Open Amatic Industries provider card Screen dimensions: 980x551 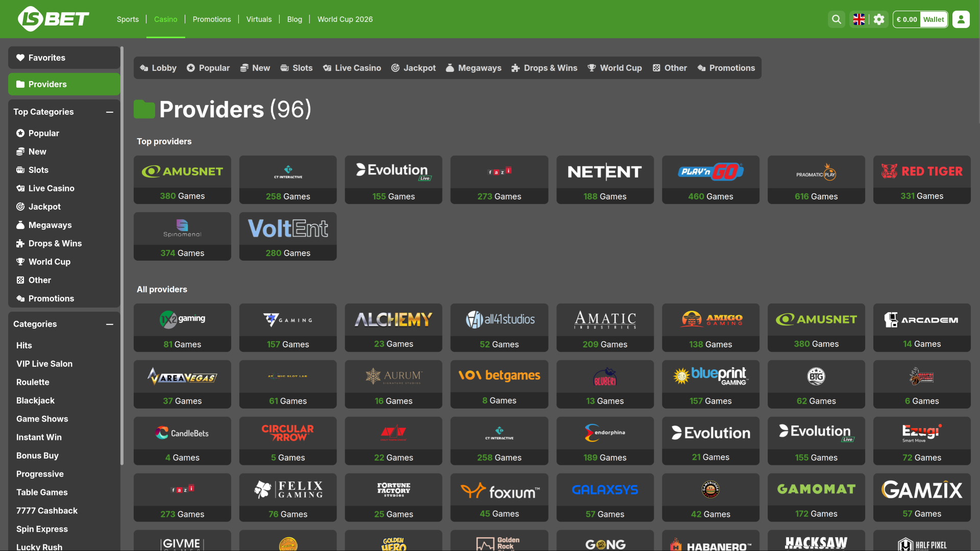click(605, 328)
